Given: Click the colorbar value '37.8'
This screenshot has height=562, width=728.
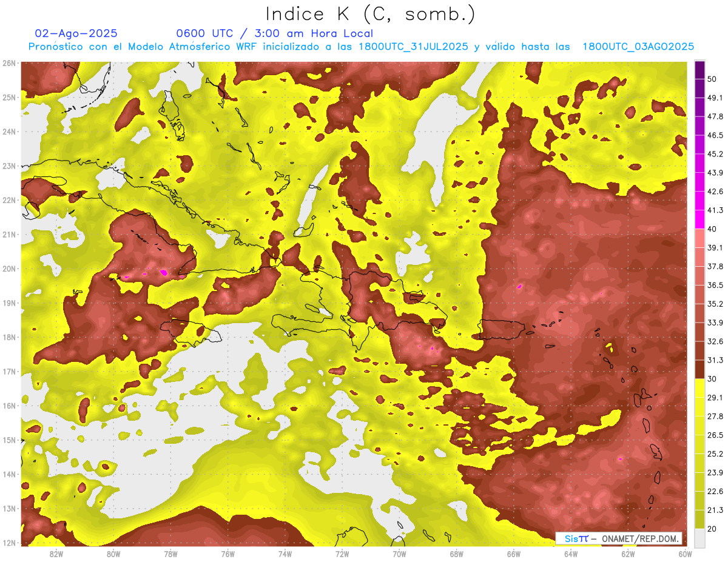Looking at the screenshot, I should point(715,267).
